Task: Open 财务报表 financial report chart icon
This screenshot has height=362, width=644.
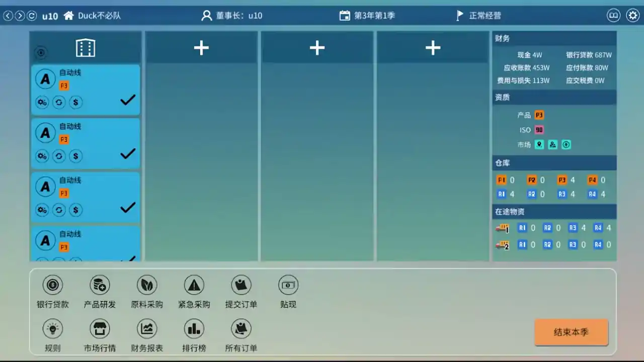Action: point(147,329)
